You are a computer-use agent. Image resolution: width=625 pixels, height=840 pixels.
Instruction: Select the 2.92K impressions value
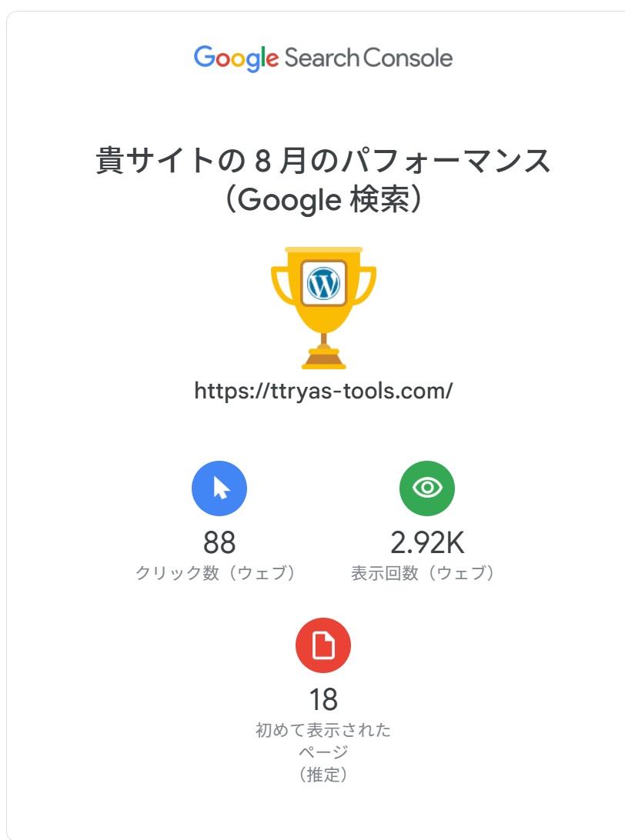(427, 542)
